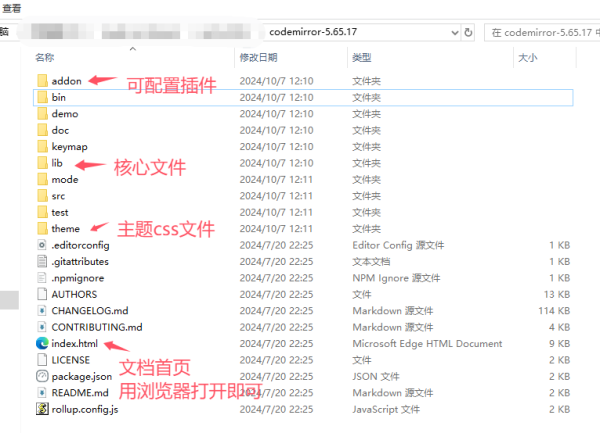600x433 pixels.
Task: Click the NPM Ignore 源文件 type cell
Action: click(396, 278)
